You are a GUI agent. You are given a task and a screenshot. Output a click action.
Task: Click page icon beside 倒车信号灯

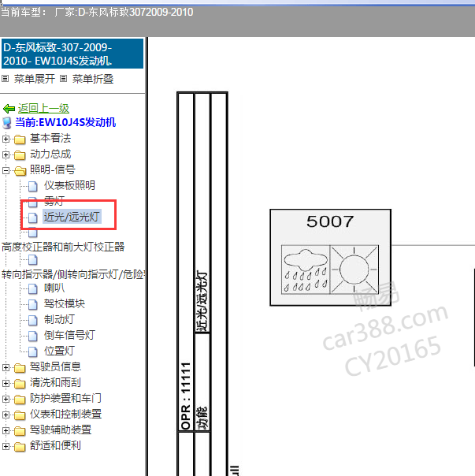tap(33, 336)
